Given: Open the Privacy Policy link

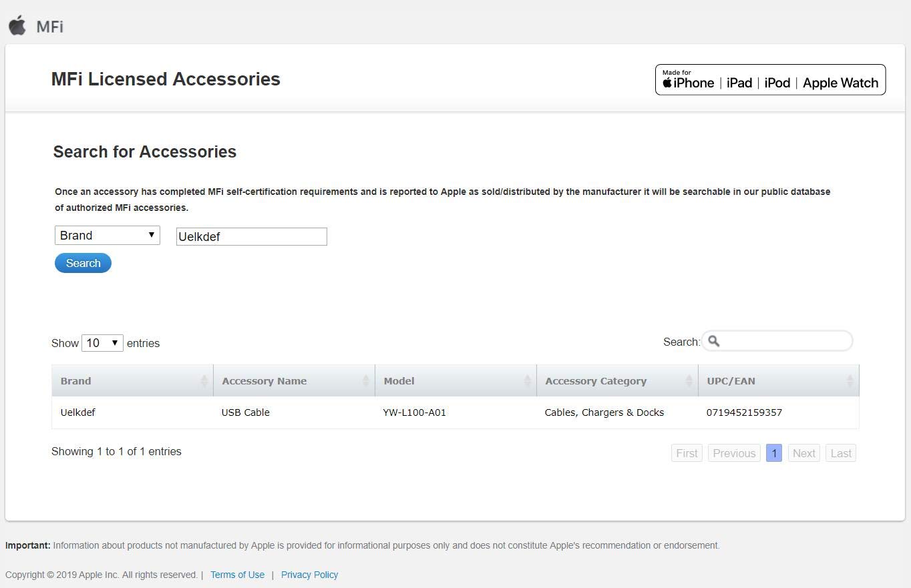Looking at the screenshot, I should 309,575.
